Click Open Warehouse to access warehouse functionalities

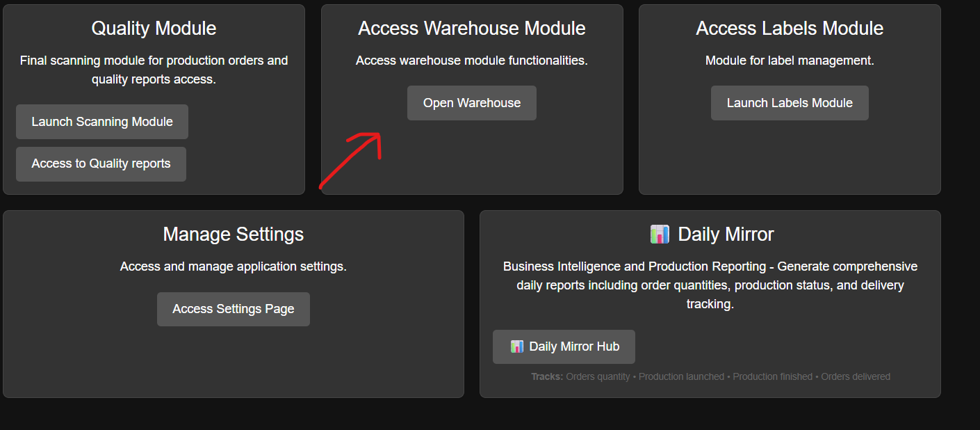(471, 102)
